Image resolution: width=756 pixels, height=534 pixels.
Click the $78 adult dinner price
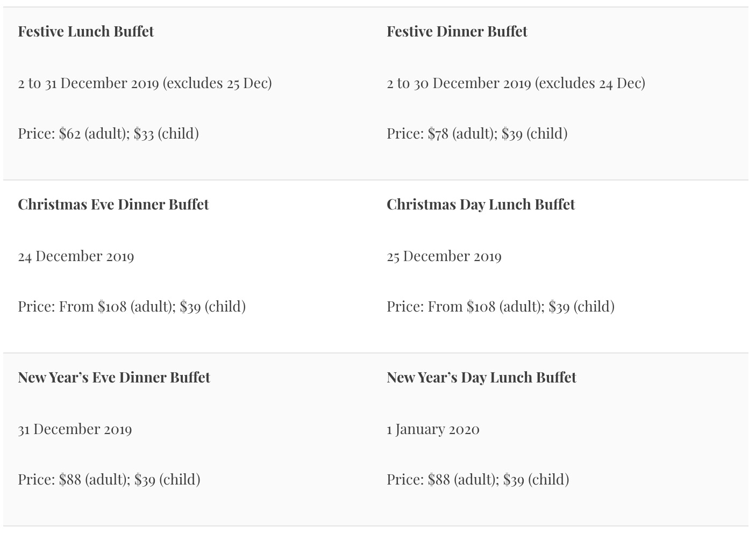(x=438, y=133)
